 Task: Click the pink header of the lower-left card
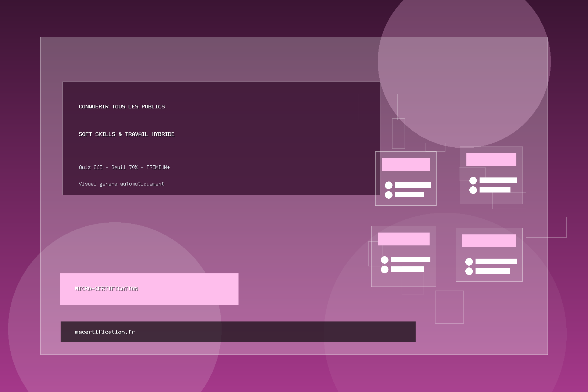pyautogui.click(x=404, y=239)
